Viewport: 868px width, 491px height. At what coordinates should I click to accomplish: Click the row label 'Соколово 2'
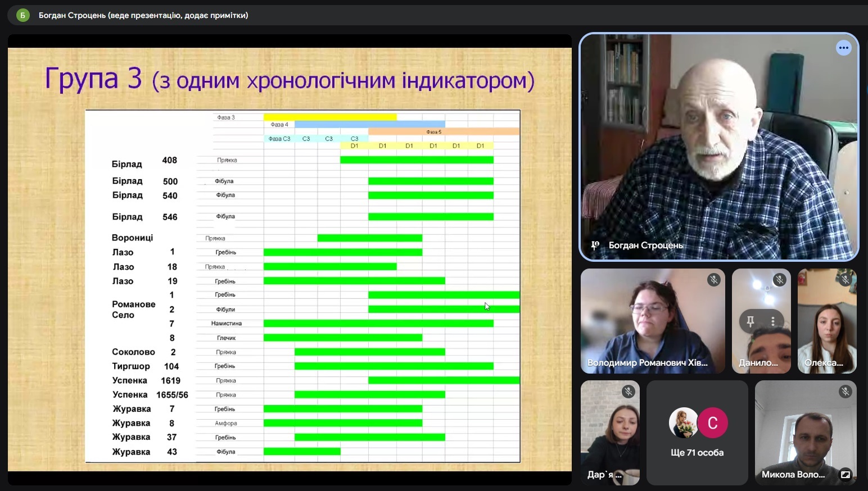click(144, 352)
